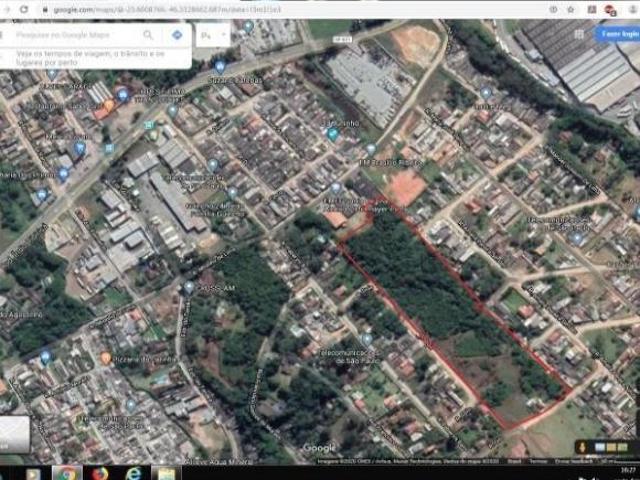This screenshot has width=640, height=480.
Task: Select the orange restaurant marker near the top left
Action: pos(109,106)
